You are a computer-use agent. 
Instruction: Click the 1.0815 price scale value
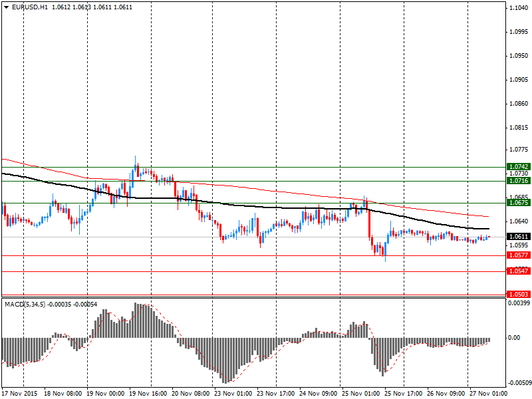519,128
